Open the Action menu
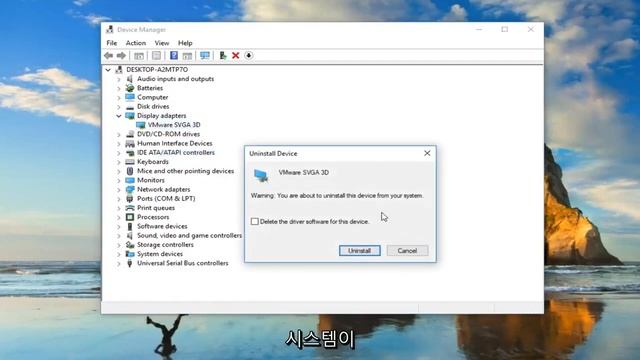The image size is (640, 360). point(136,43)
